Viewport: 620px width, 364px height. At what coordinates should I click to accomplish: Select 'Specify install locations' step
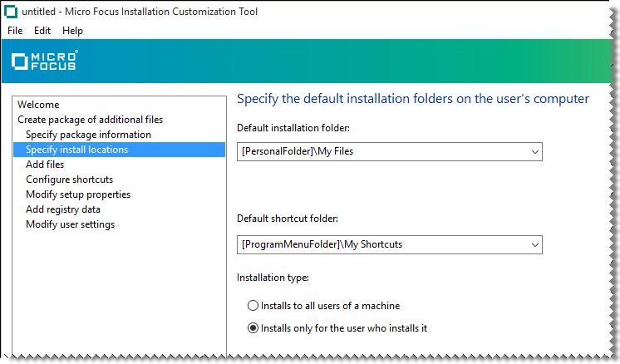click(x=77, y=150)
